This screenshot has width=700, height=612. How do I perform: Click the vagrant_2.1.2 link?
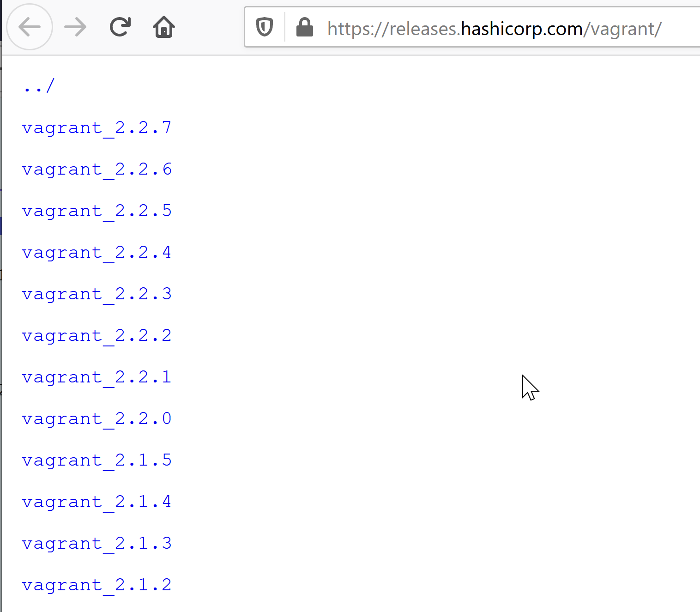point(97,585)
